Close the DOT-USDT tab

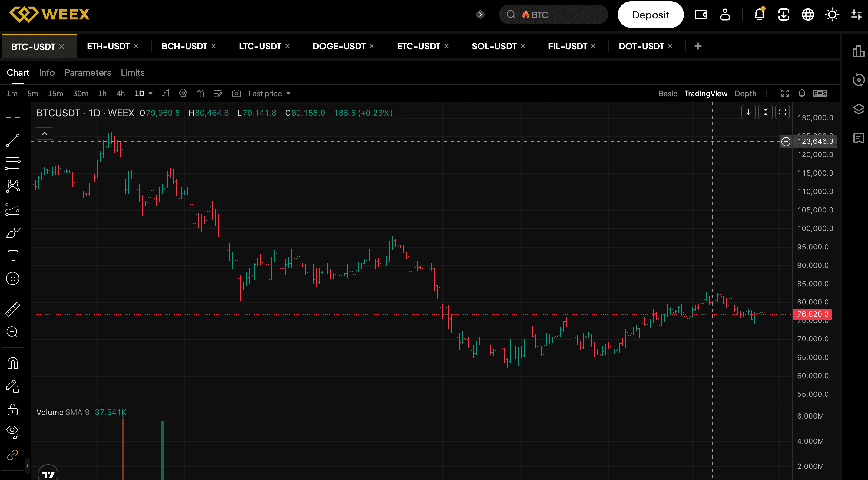click(x=670, y=46)
